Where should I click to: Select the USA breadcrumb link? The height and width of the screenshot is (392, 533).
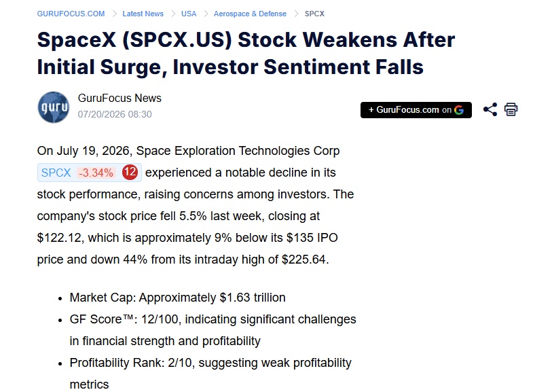click(x=189, y=14)
